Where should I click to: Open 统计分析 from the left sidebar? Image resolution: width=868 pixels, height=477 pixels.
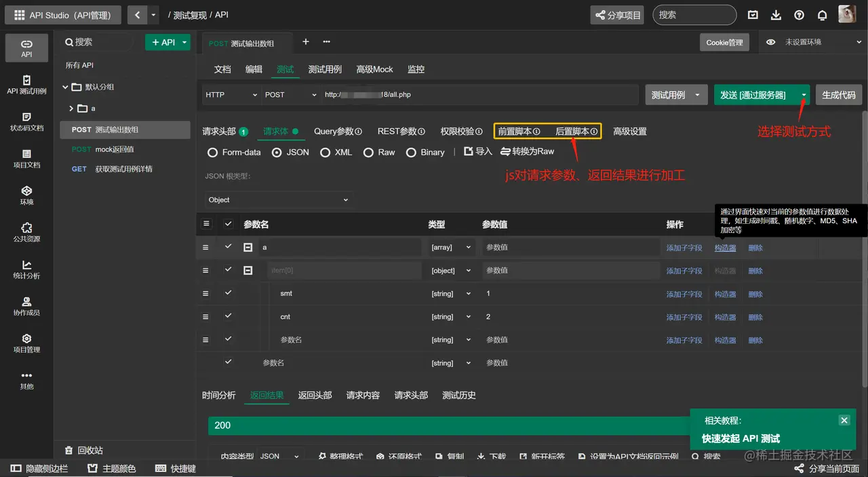click(26, 271)
